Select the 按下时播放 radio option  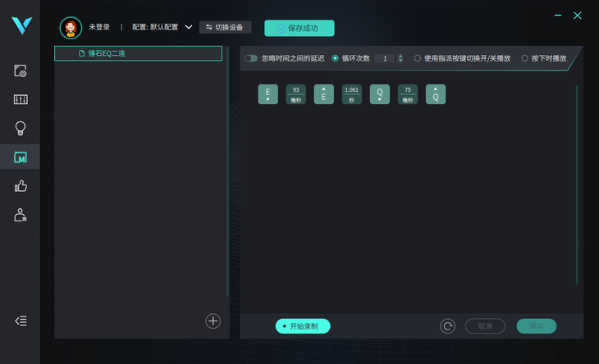(x=525, y=58)
